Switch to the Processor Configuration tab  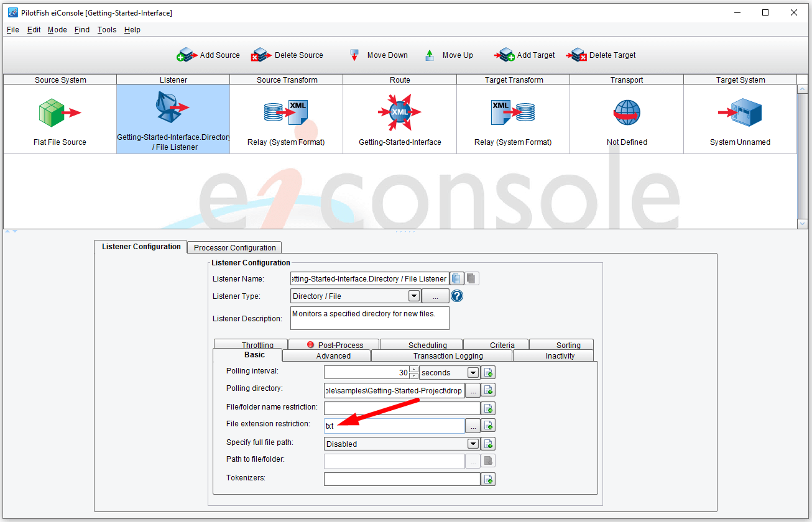(x=234, y=247)
